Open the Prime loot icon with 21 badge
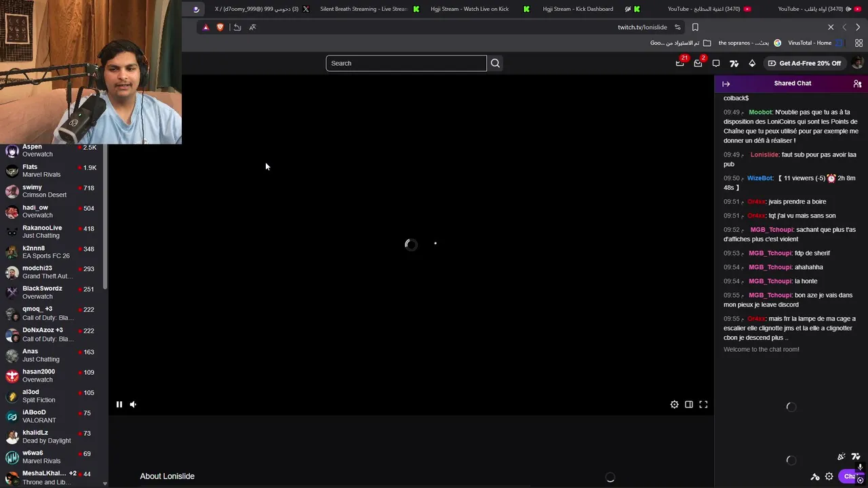The height and width of the screenshot is (488, 868). pyautogui.click(x=680, y=63)
